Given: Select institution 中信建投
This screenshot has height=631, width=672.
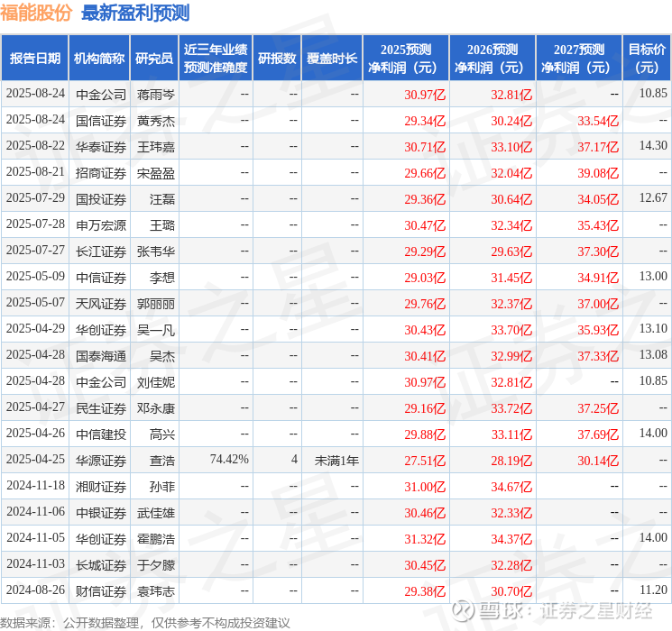Looking at the screenshot, I should (101, 434).
